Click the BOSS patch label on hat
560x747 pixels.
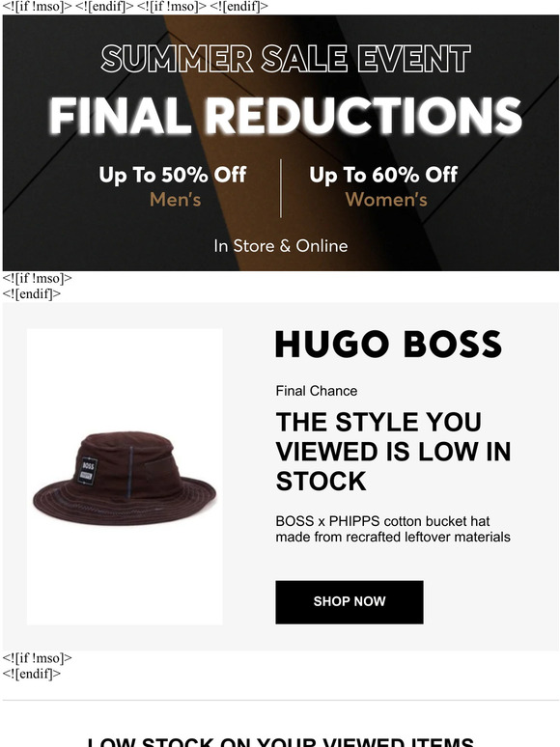[x=87, y=471]
